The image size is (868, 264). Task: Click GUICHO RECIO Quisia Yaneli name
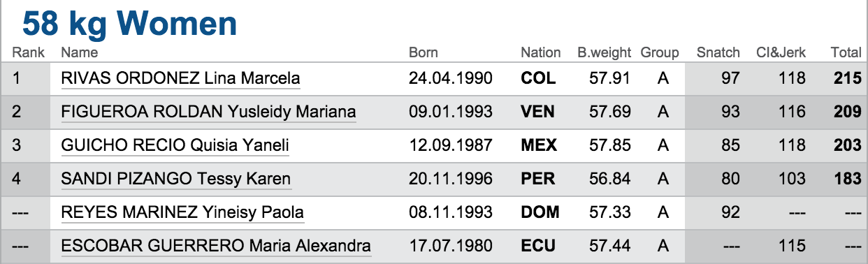click(x=175, y=145)
